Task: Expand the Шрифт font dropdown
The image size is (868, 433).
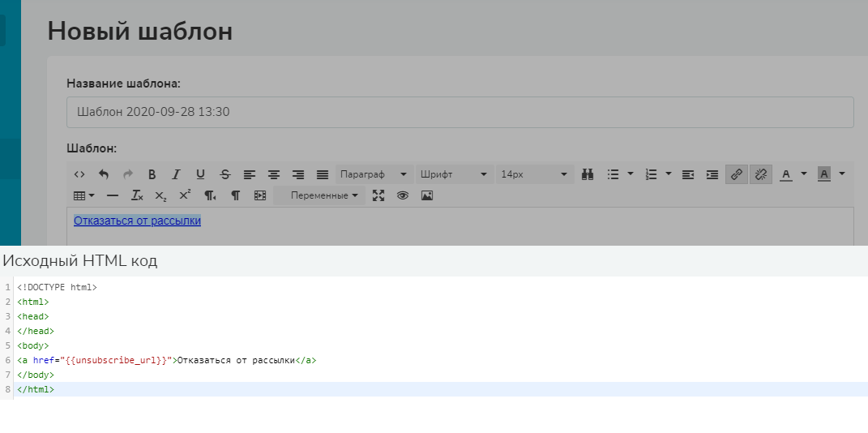Action: (x=454, y=174)
